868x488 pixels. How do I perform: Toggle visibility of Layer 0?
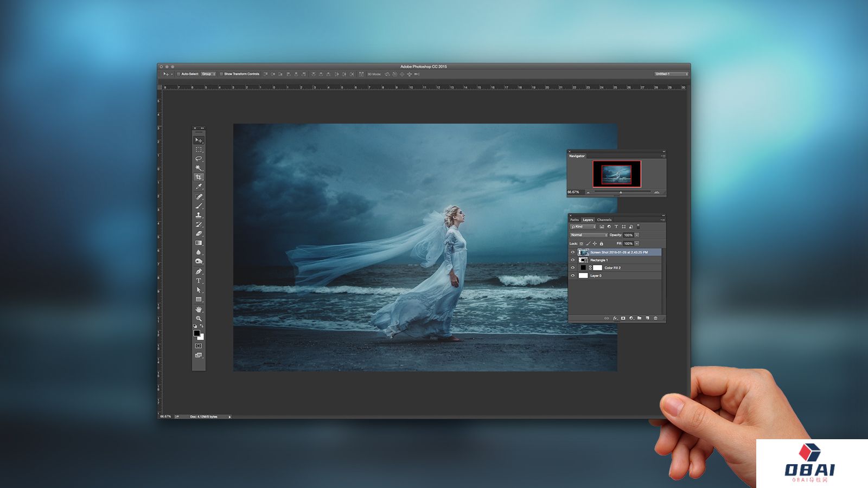(572, 275)
